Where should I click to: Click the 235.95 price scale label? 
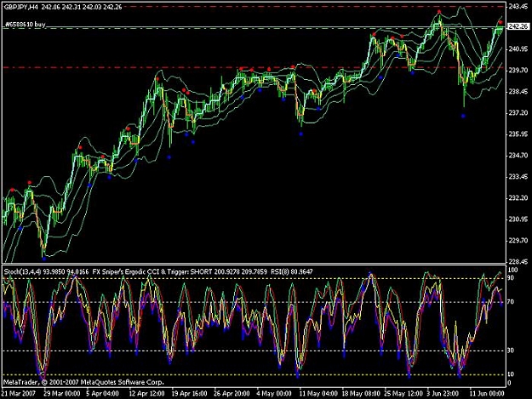pos(518,134)
